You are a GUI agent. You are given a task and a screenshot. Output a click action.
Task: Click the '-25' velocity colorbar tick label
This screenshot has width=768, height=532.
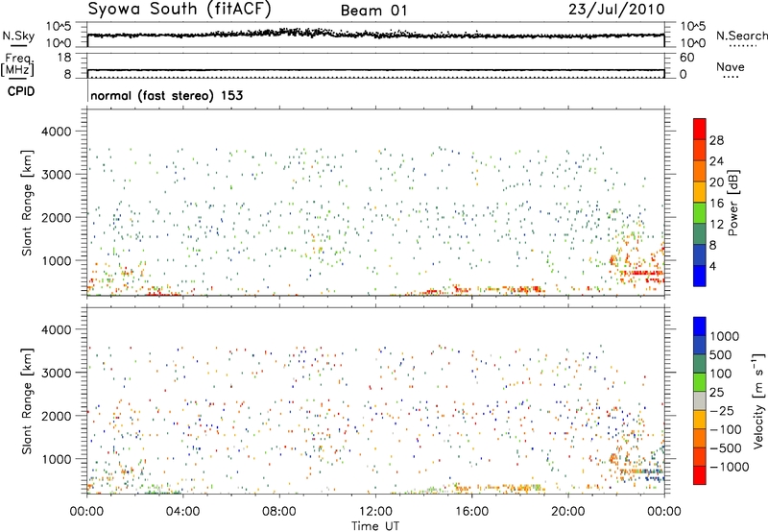(x=721, y=410)
